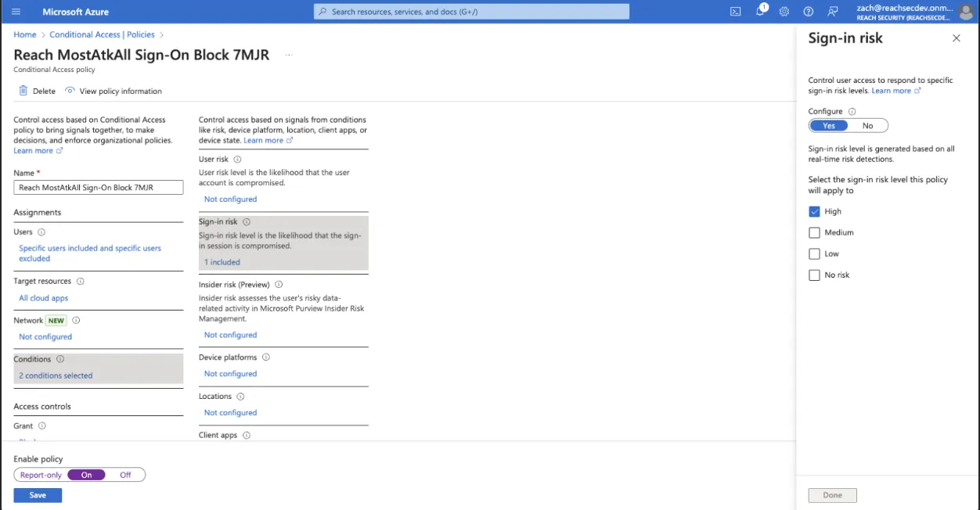Image resolution: width=980 pixels, height=510 pixels.
Task: Open the Learn more link in the Sign-in risk pane
Action: (x=890, y=90)
